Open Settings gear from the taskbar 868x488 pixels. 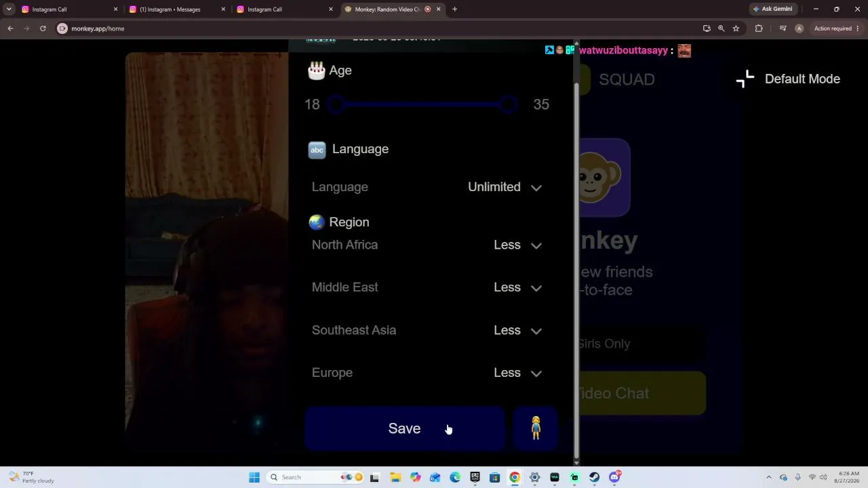tap(534, 477)
